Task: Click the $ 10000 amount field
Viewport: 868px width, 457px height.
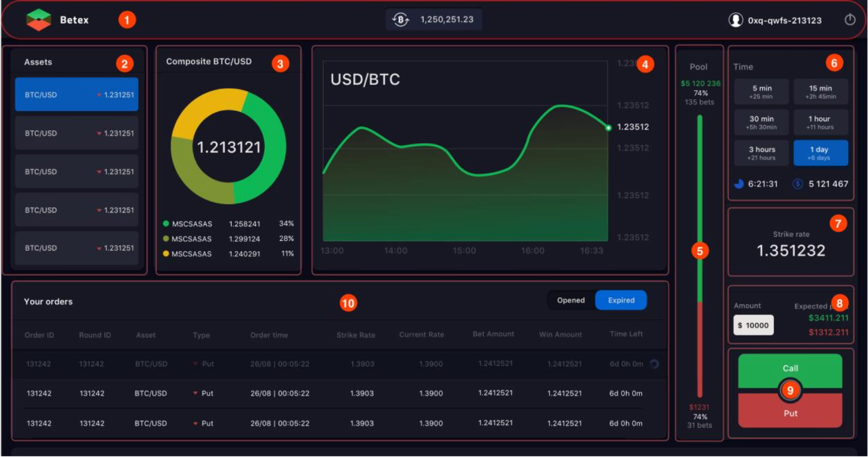Action: click(753, 325)
